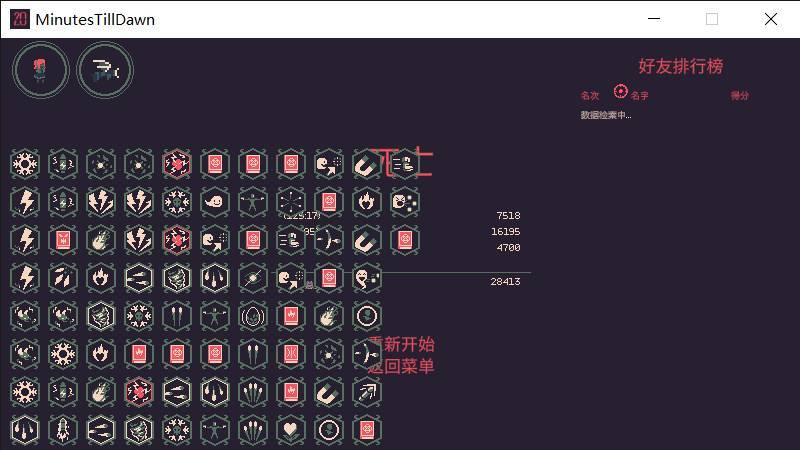800x450 pixels.
Task: Click the magnet icon in the top row
Action: 367,164
